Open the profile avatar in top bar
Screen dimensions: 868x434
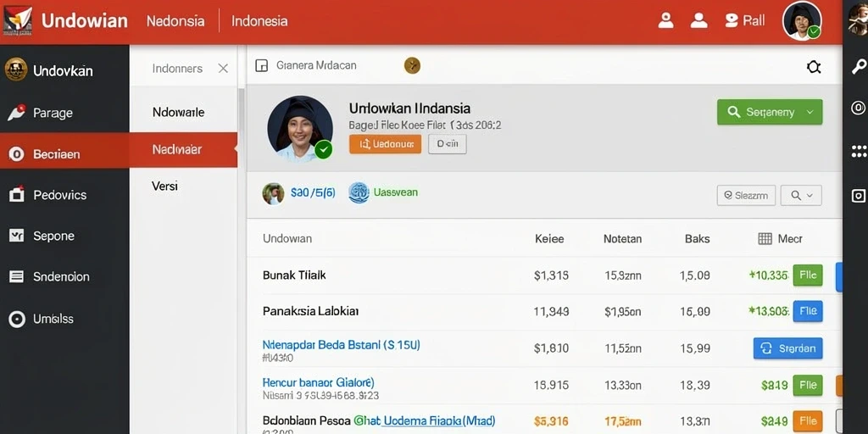coord(802,21)
